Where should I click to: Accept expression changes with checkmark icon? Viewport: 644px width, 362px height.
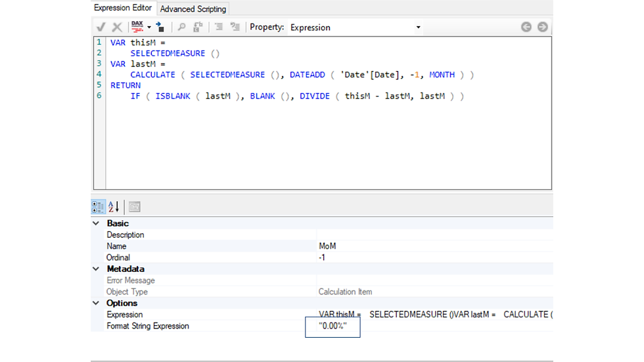coord(101,27)
